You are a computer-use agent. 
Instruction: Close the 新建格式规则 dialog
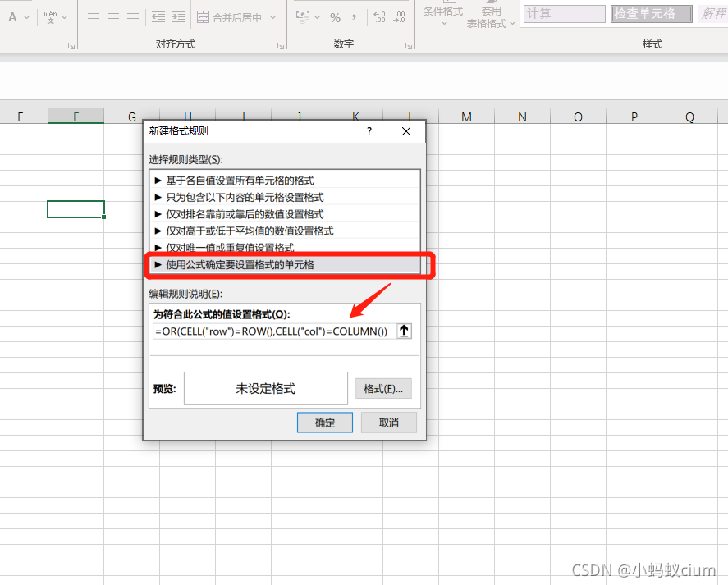406,131
